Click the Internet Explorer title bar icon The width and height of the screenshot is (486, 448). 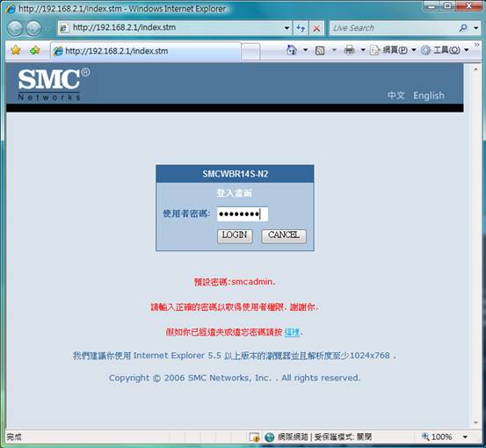point(11,9)
